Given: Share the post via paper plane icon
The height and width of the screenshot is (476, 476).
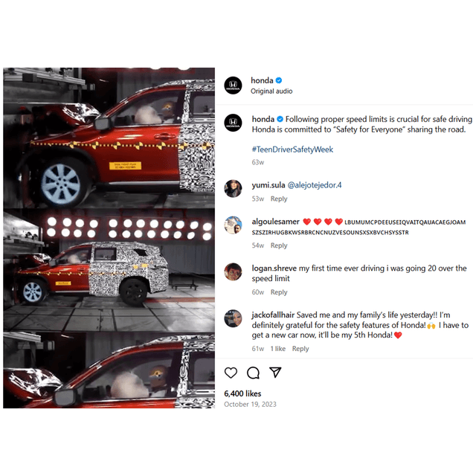Looking at the screenshot, I should click(x=275, y=372).
